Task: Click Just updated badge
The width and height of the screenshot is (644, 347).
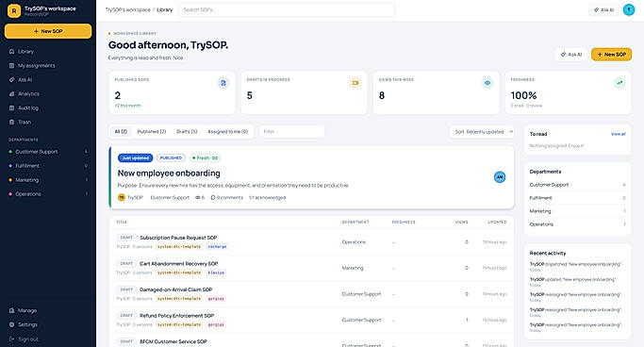Action: click(135, 158)
